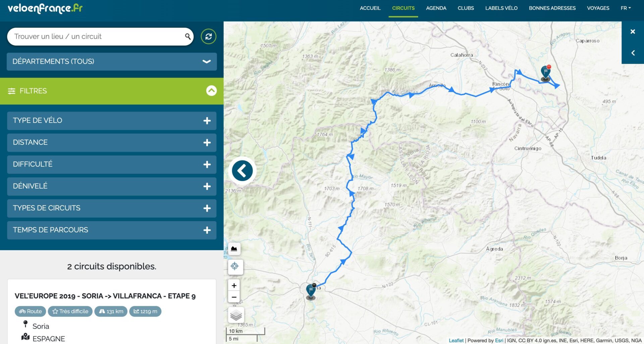Zoom out on the map
Screen dimensions: 644x344
[234, 297]
